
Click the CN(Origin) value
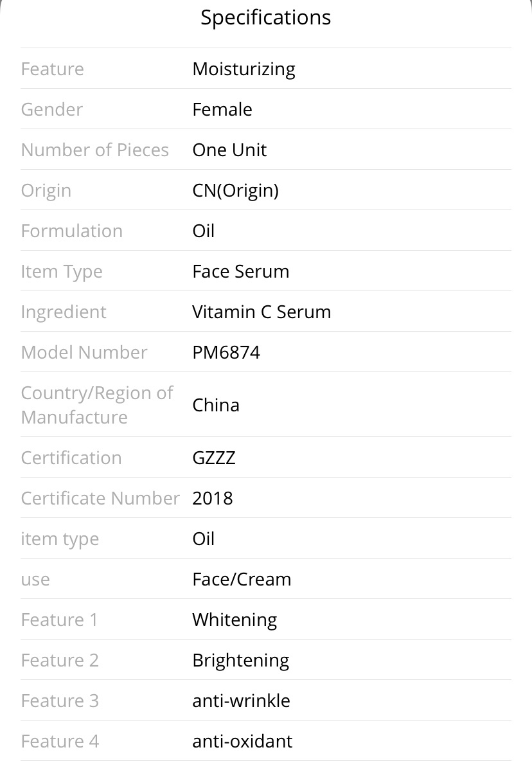pyautogui.click(x=235, y=191)
